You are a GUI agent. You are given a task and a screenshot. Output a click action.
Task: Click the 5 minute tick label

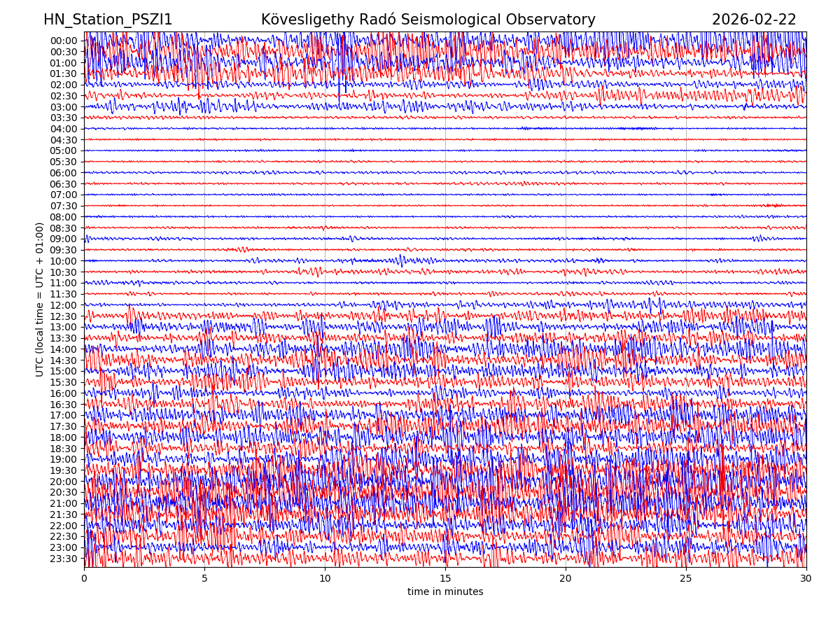tap(204, 579)
